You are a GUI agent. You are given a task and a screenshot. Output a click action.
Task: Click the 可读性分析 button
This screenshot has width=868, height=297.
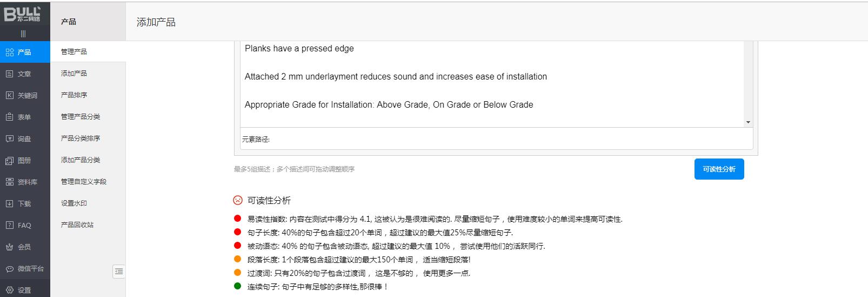(x=719, y=169)
